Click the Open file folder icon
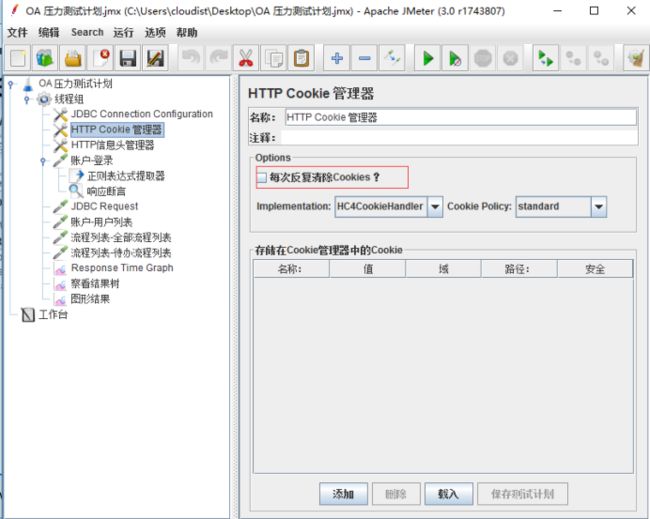The height and width of the screenshot is (519, 650). [x=73, y=58]
